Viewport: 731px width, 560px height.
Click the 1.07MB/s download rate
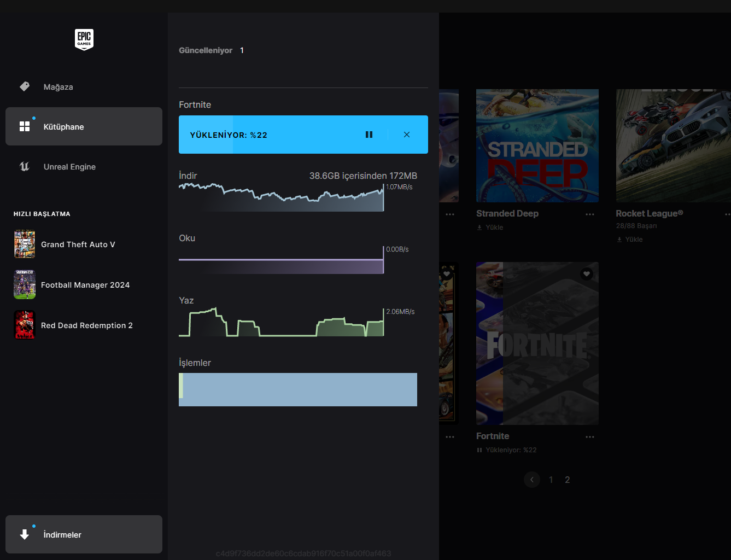399,187
